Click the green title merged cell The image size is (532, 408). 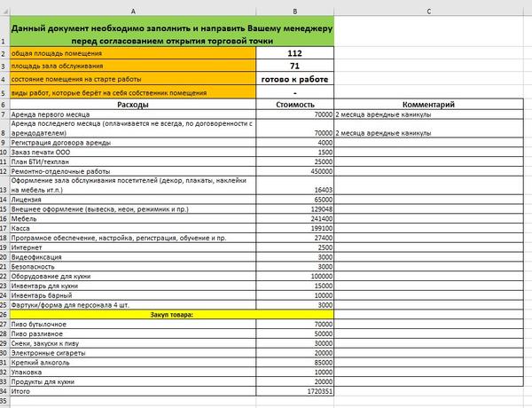point(172,31)
